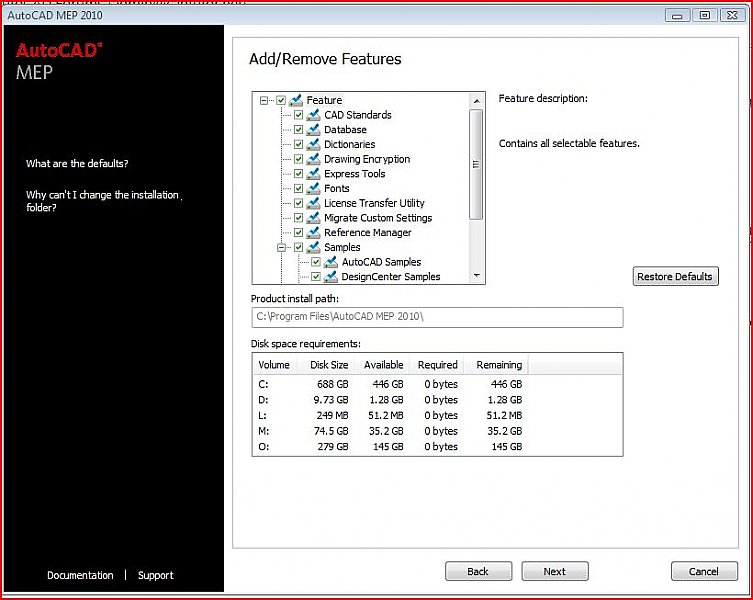Screen dimensions: 753x600
Task: Click the Restore Defaults button
Action: [675, 276]
